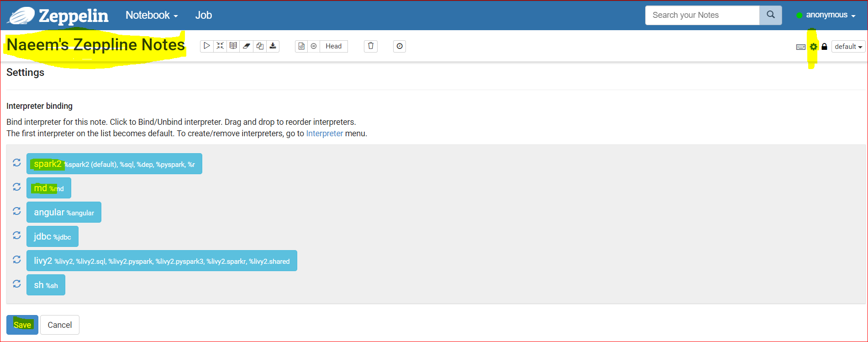
Task: Move note to trash icon
Action: (x=371, y=46)
